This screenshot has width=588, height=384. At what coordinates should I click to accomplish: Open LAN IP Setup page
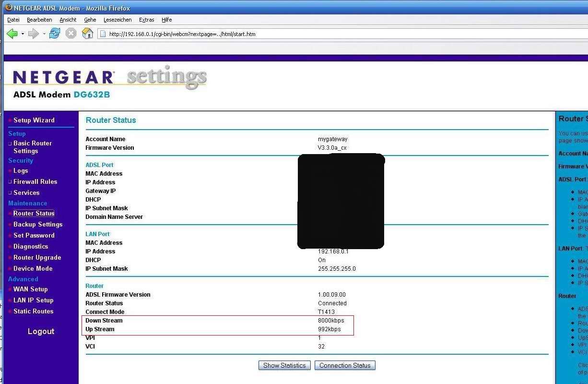pyautogui.click(x=34, y=300)
